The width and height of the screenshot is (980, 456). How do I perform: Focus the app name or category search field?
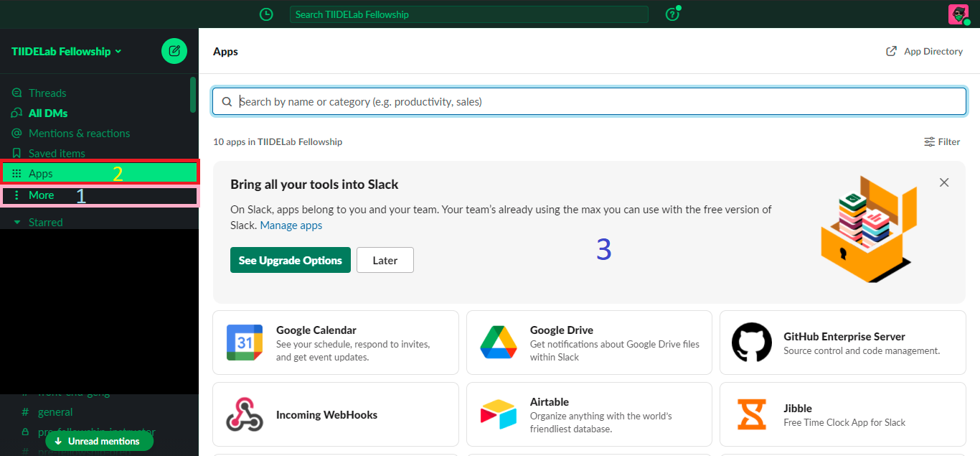point(589,102)
